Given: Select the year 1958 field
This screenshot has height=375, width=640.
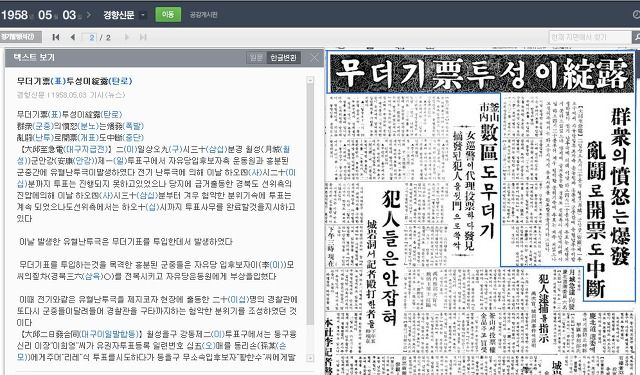Looking at the screenshot, I should 15,15.
